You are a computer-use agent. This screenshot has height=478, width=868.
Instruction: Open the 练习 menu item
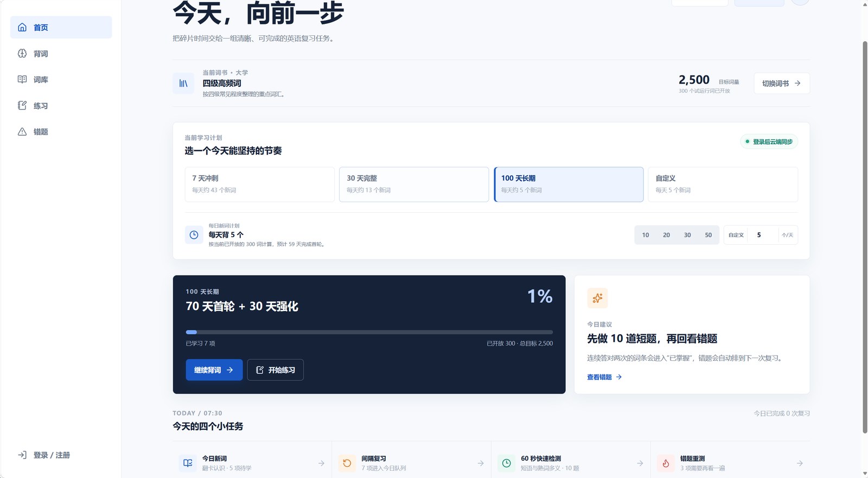(61, 105)
